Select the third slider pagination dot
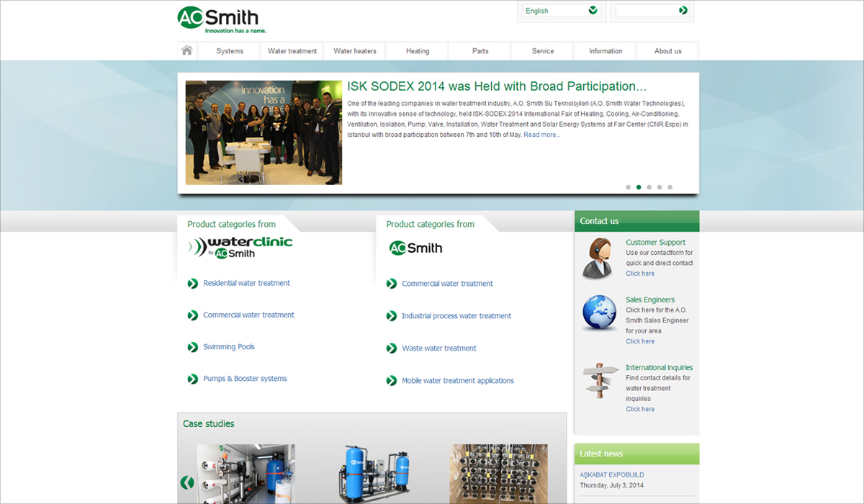Viewport: 864px width, 504px height. coord(649,187)
